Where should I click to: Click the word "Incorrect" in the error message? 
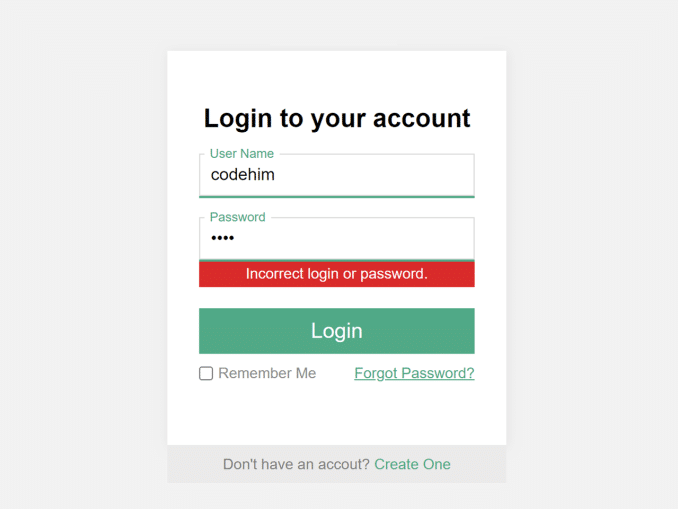click(x=277, y=274)
